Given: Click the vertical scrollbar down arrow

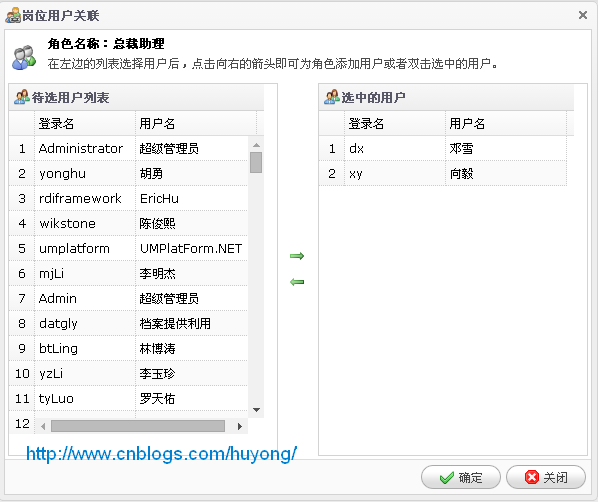Looking at the screenshot, I should (256, 410).
